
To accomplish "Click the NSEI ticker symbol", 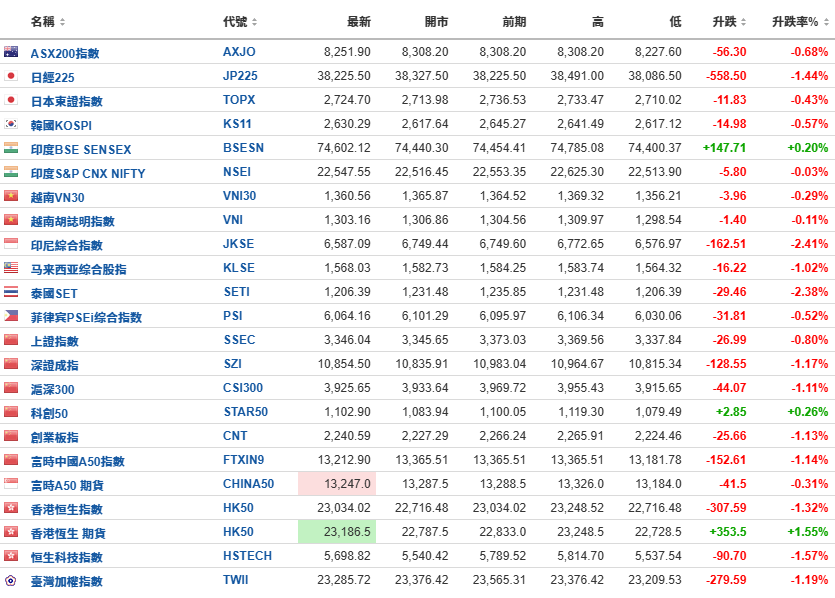I will tap(237, 171).
